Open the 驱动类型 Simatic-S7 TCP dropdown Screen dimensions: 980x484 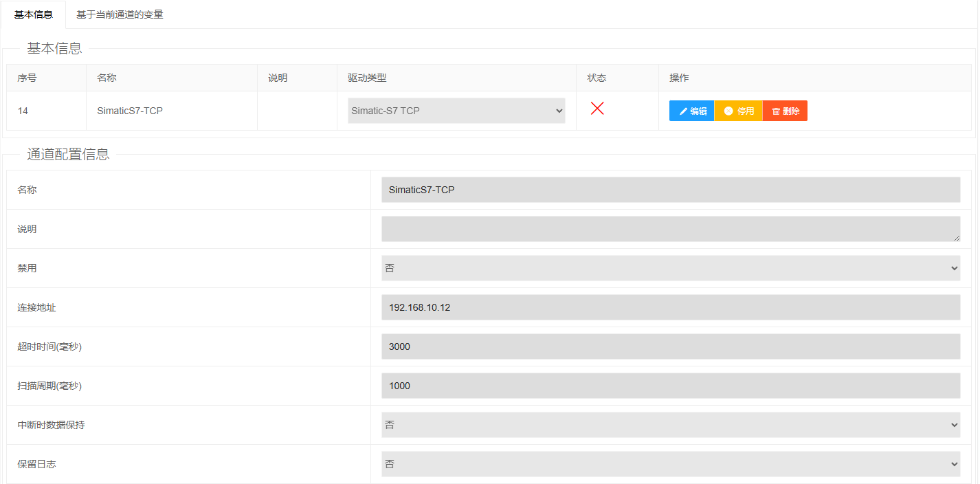[x=456, y=111]
